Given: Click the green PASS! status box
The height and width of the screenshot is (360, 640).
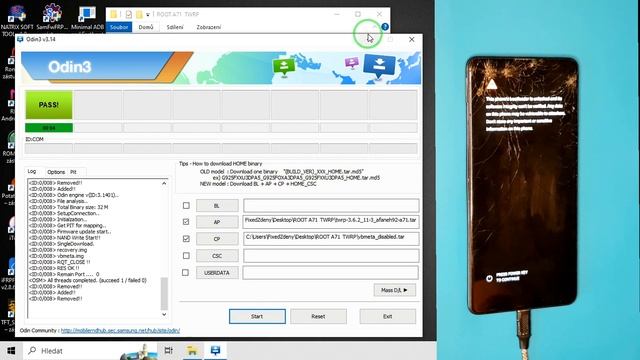Looking at the screenshot, I should [49, 105].
